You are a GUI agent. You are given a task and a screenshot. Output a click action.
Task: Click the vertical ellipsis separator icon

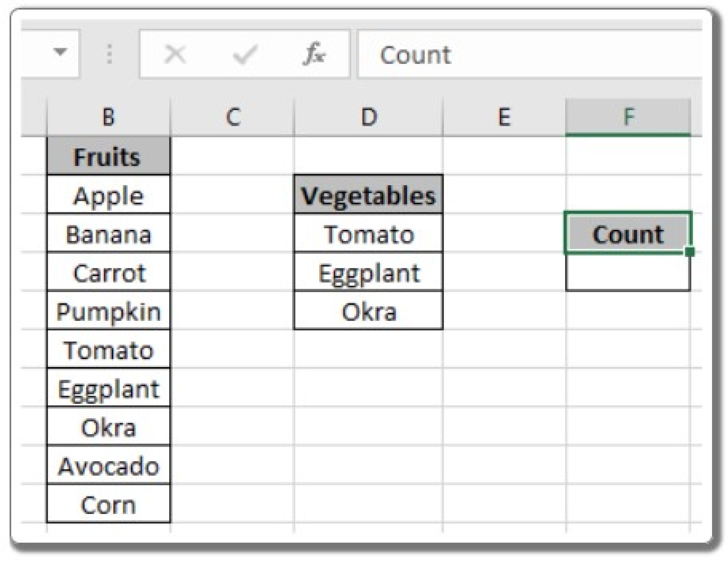tap(109, 53)
